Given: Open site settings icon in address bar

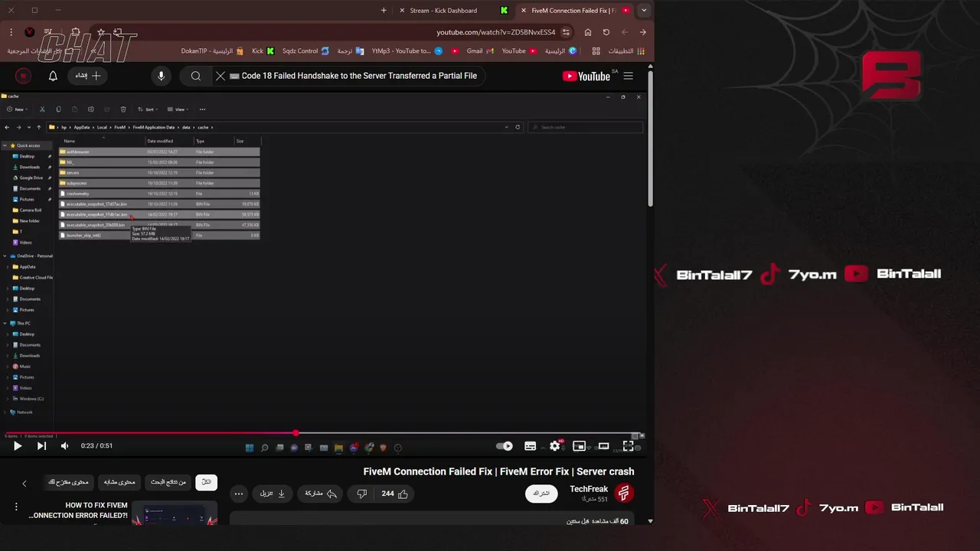Looking at the screenshot, I should (566, 32).
